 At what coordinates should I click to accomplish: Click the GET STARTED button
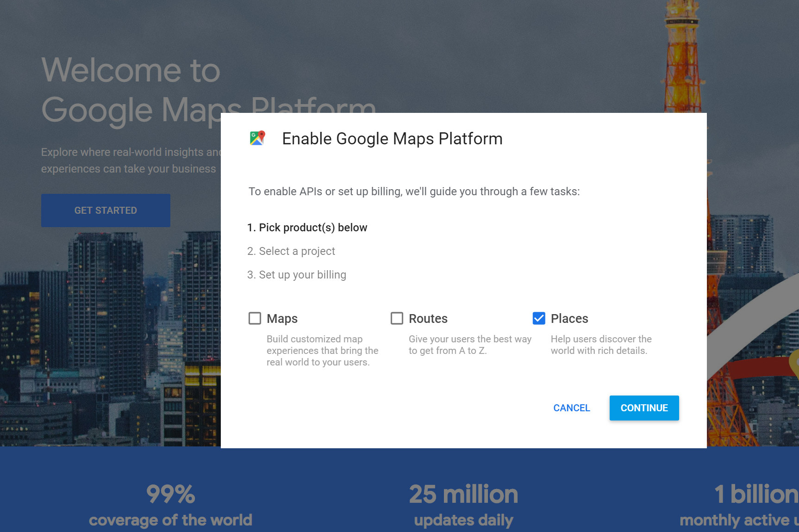point(106,210)
